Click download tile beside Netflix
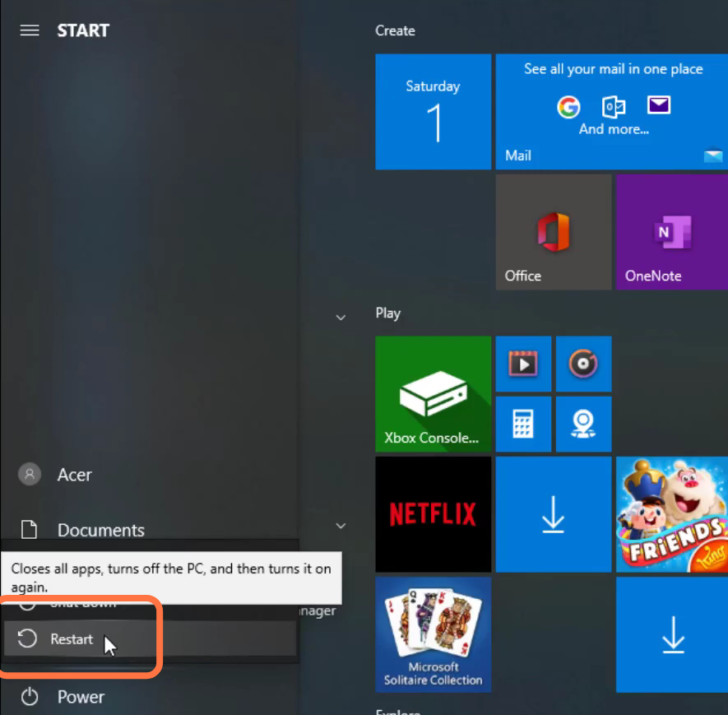728x715 pixels. (x=554, y=514)
